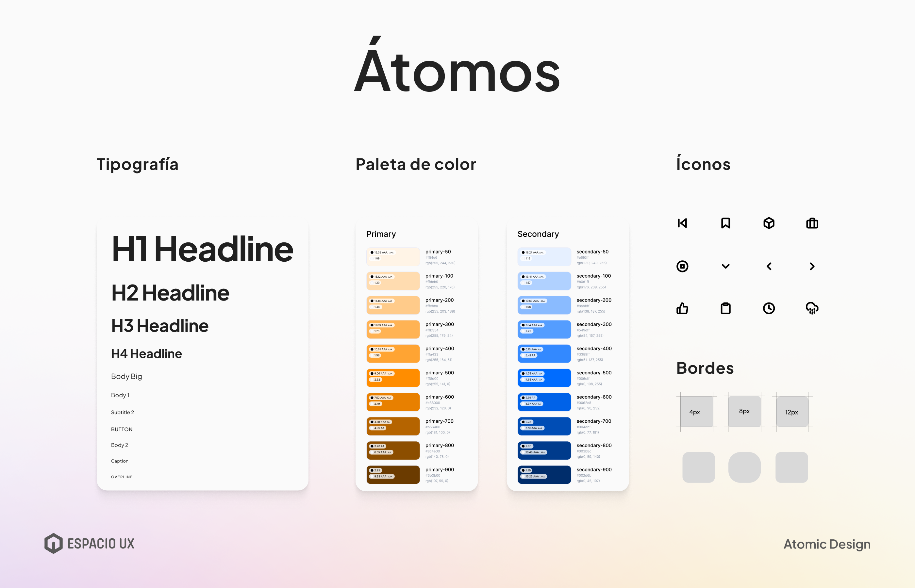Click the chevron left icon
915x588 pixels.
[769, 266]
